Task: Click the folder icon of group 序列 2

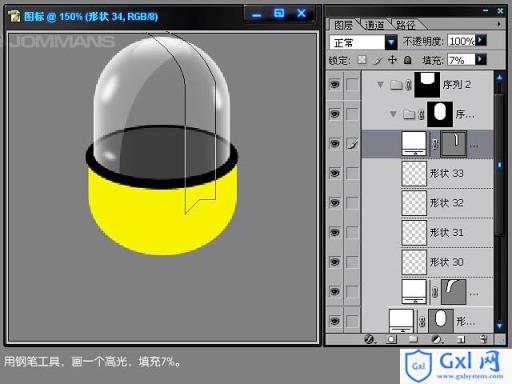Action: 396,85
